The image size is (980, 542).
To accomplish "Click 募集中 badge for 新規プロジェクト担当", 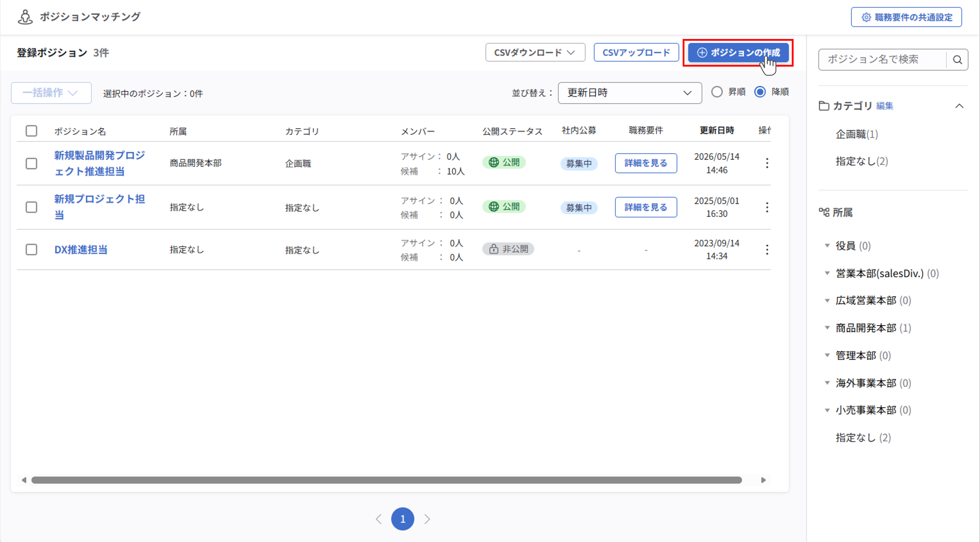I will [x=579, y=208].
